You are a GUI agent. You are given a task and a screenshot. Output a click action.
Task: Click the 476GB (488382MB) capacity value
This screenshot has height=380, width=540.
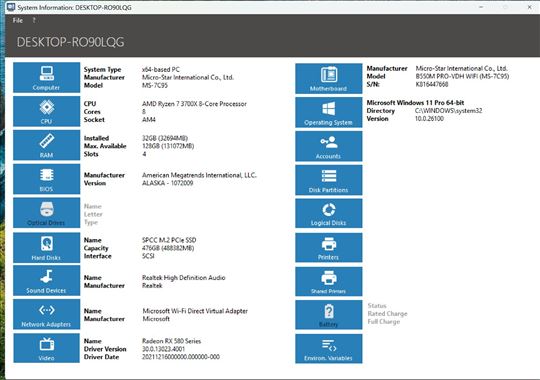[168, 248]
